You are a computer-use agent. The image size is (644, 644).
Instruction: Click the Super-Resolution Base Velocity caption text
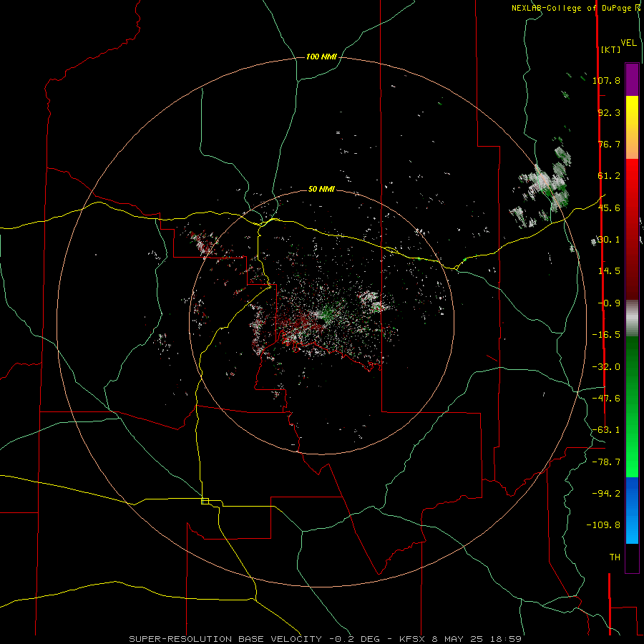point(326,639)
